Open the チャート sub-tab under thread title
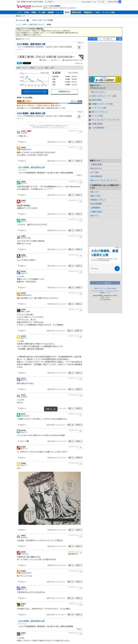The width and height of the screenshot is (138, 644). click(x=25, y=68)
